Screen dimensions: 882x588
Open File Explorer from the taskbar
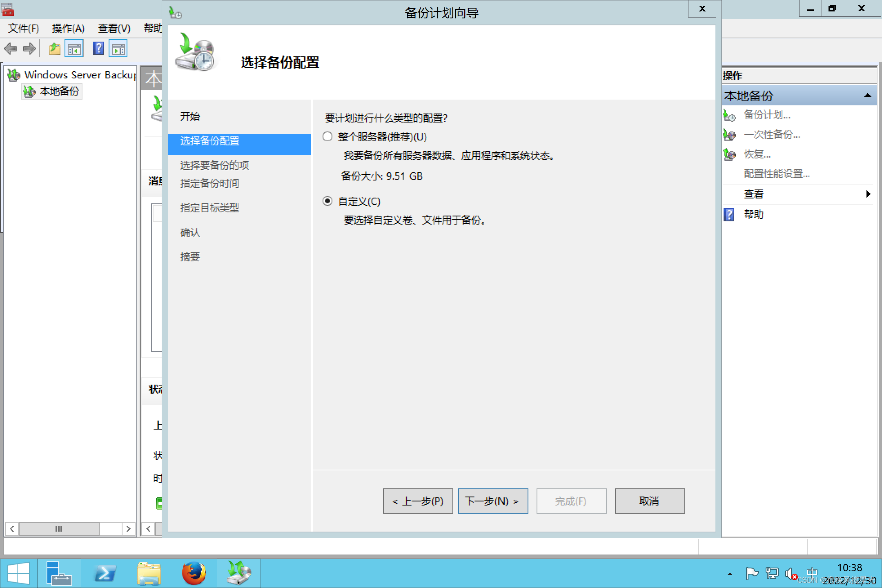tap(149, 573)
